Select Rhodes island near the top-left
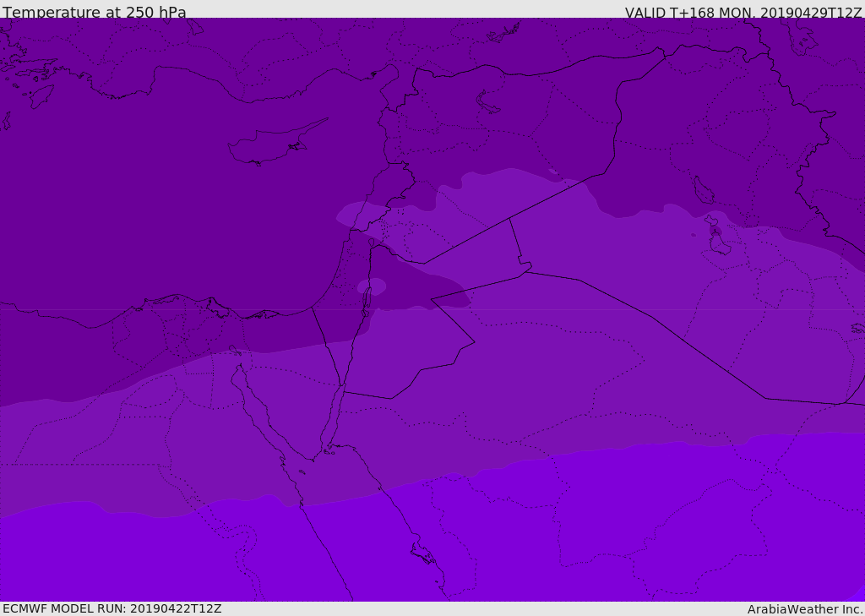Screen dimensions: 865x616 click(41, 95)
